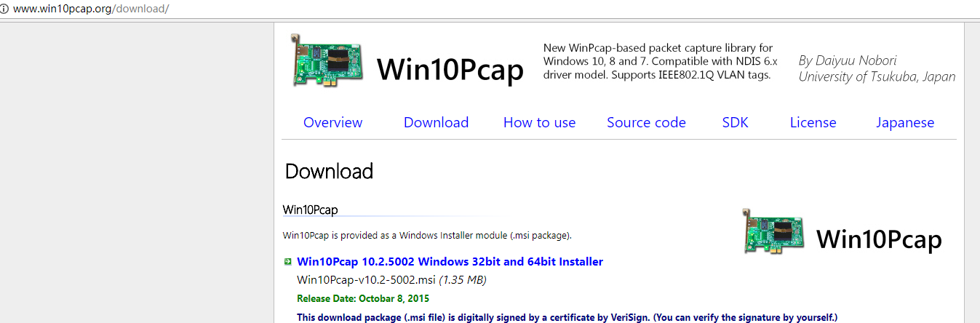Open the How to use page

(x=539, y=122)
